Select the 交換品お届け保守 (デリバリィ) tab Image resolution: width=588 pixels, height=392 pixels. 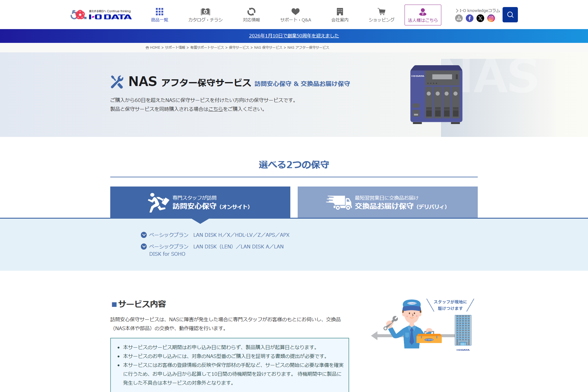click(x=387, y=202)
